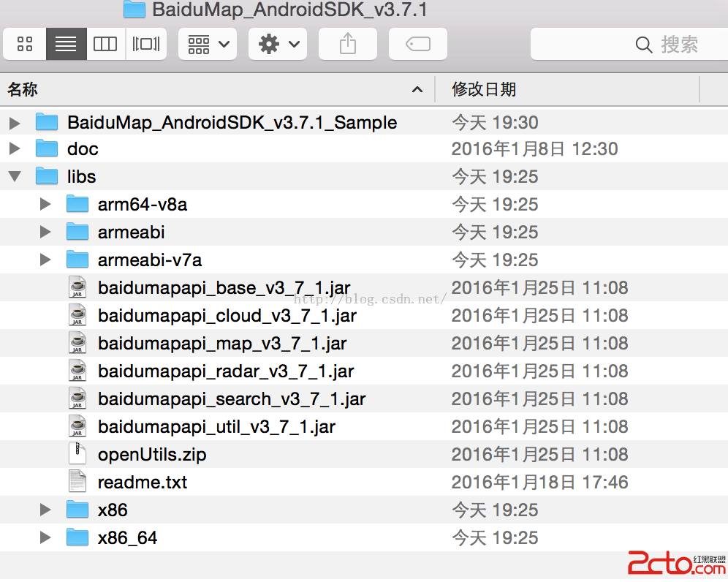Viewport: 728px width, 582px height.
Task: Switch to Cover Flow view
Action: (146, 44)
